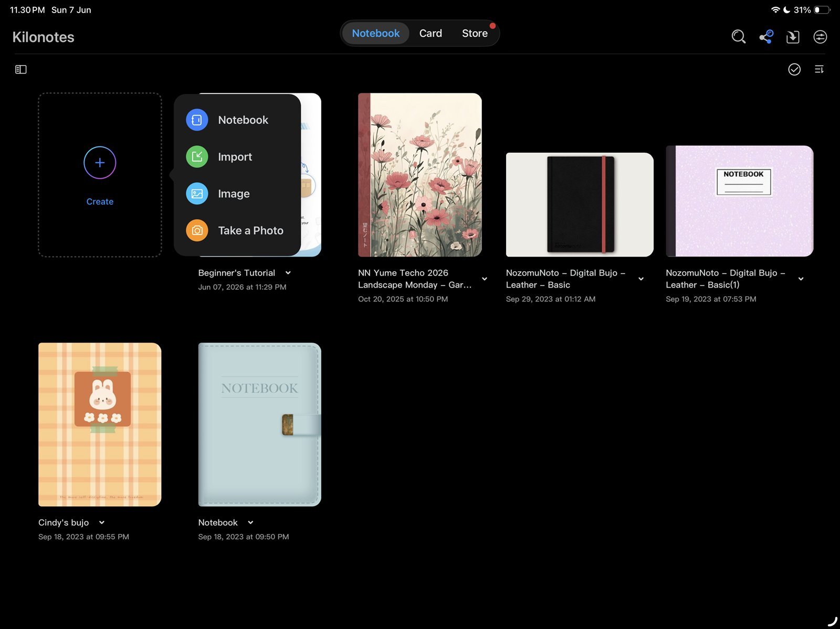The height and width of the screenshot is (629, 840).
Task: Click the Notebook title under blue cover
Action: click(x=218, y=523)
